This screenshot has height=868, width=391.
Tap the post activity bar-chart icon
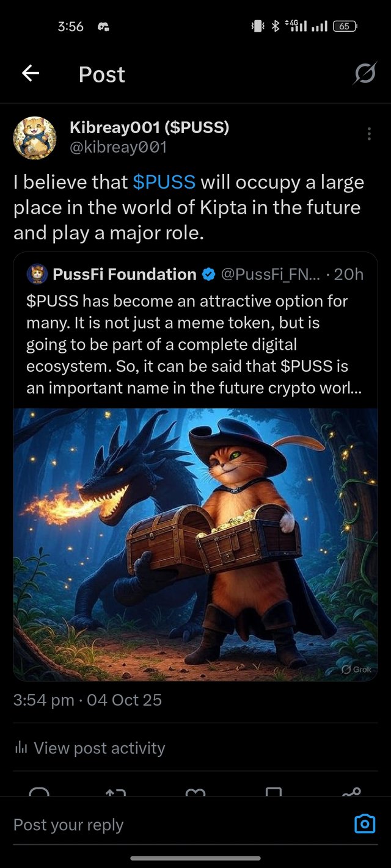click(21, 748)
